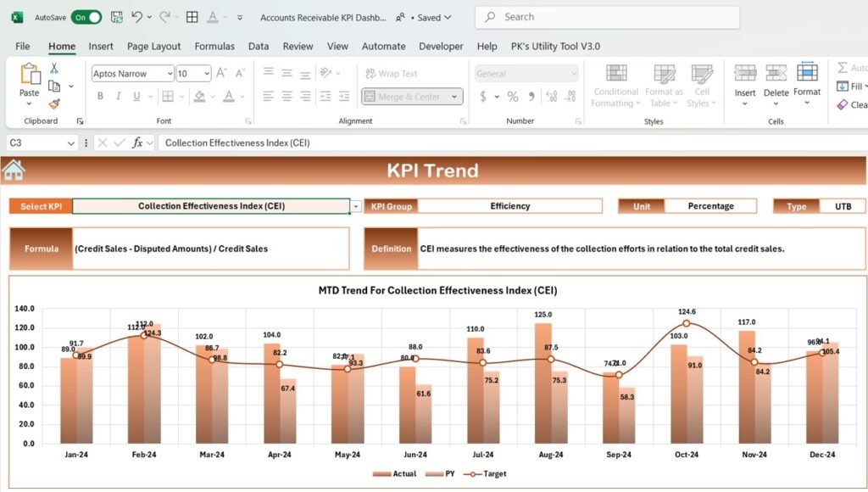Click the Percent Style icon
The image size is (868, 492).
click(x=512, y=98)
